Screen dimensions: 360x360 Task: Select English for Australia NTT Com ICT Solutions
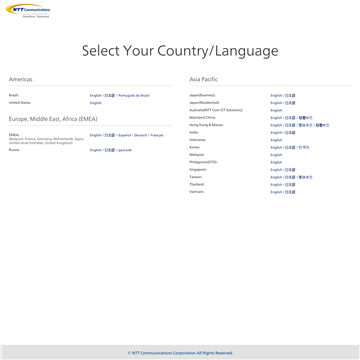click(x=276, y=110)
